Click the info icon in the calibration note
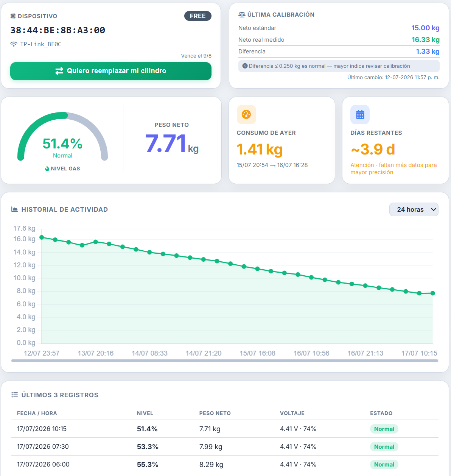Viewport: 451px width, 476px height. (245, 66)
